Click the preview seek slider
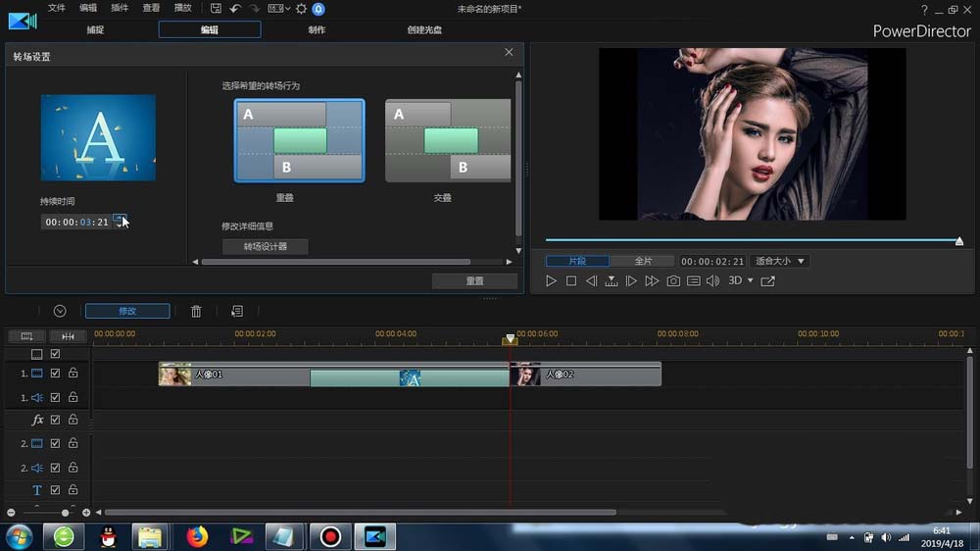Viewport: 980px width, 551px height. click(x=752, y=239)
